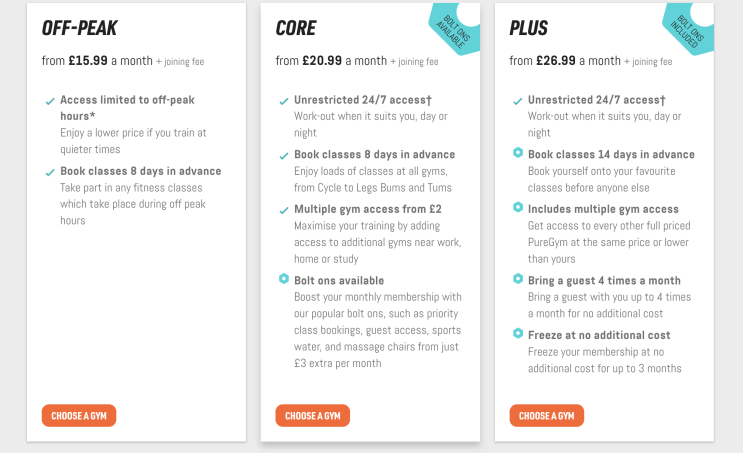Click the Bolt Ons Included tag on Plus
This screenshot has width=743, height=453.
tap(689, 28)
